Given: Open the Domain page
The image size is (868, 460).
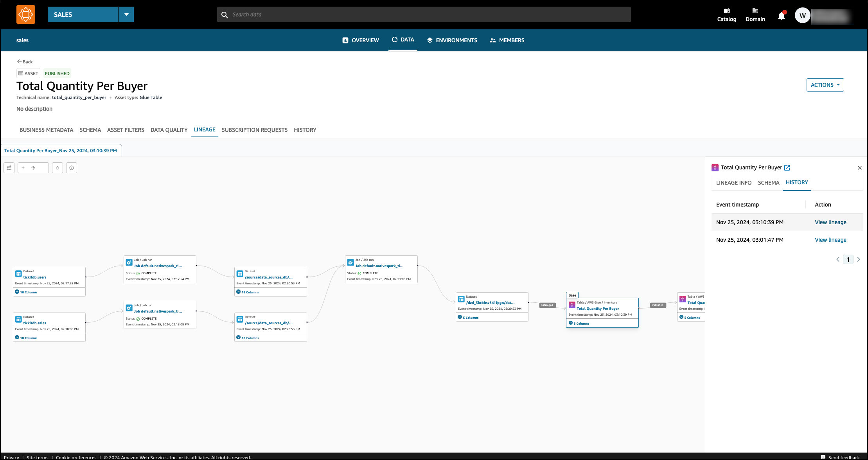Looking at the screenshot, I should (755, 15).
